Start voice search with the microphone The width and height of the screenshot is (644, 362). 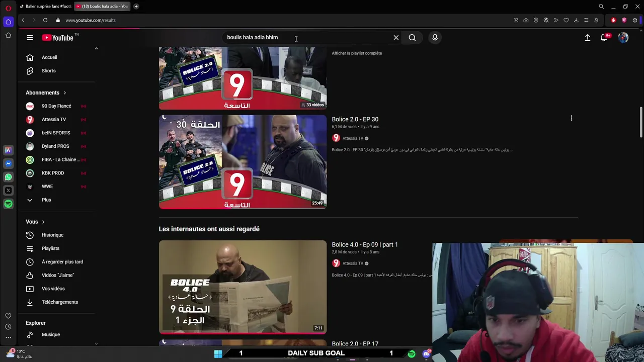435,38
